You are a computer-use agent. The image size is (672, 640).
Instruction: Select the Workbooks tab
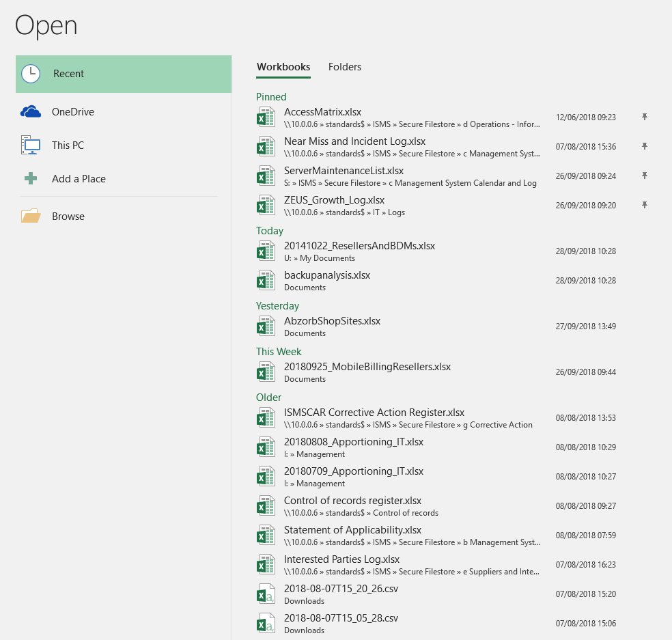pyautogui.click(x=283, y=67)
